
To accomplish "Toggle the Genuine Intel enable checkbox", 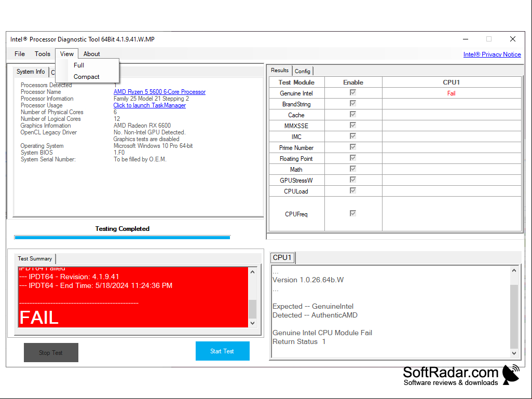I will click(353, 93).
